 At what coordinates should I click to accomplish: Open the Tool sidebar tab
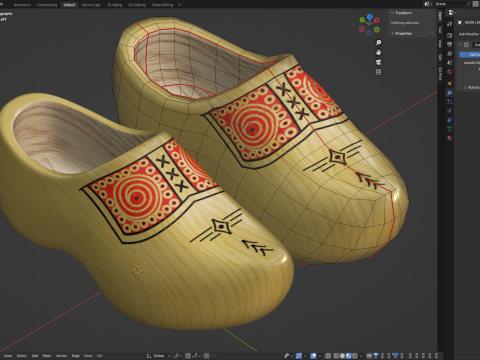[x=440, y=30]
